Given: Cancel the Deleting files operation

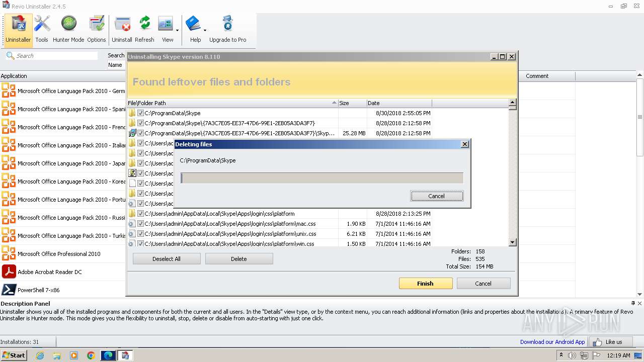Looking at the screenshot, I should pyautogui.click(x=437, y=196).
